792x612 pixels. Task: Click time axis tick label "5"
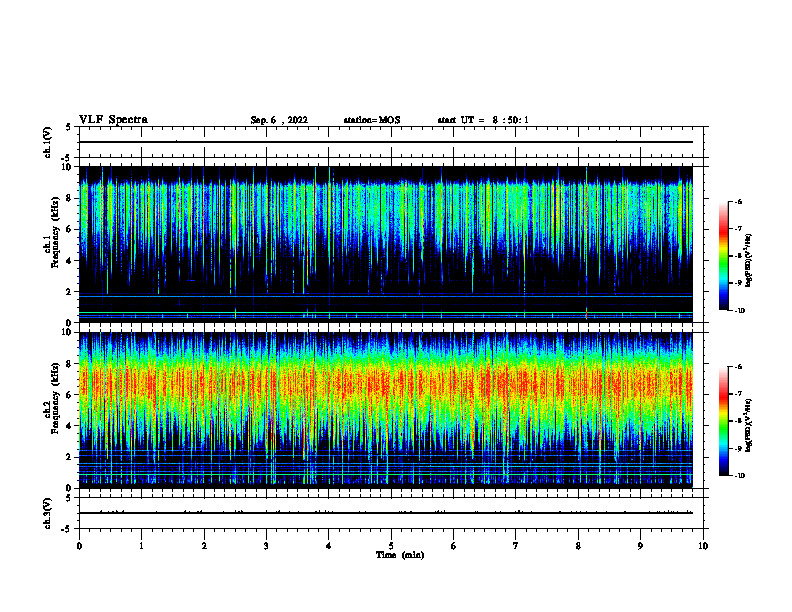tap(391, 546)
